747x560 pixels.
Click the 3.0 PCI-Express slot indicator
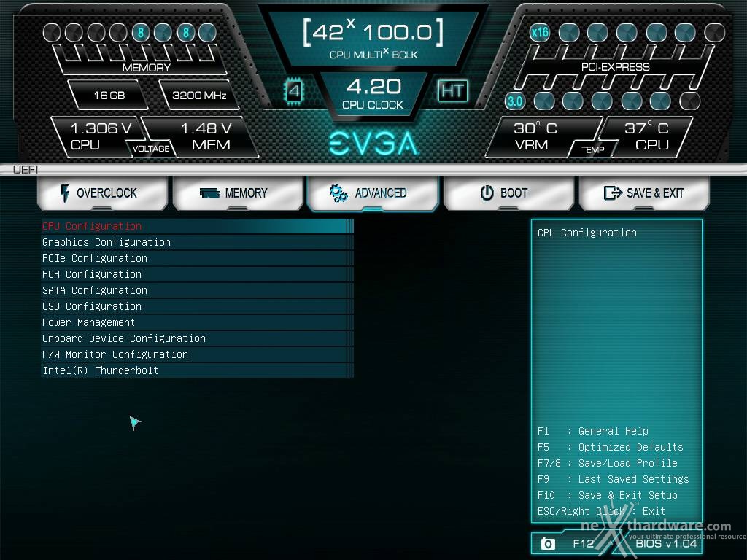[514, 101]
